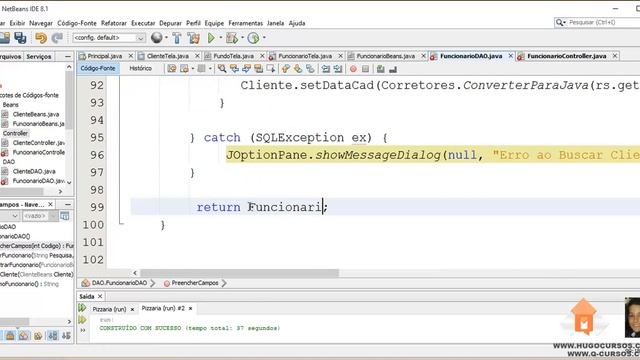Viewport: 640px width, 360px height.
Task: Open the Ferramentas menu
Action: [x=245, y=23]
